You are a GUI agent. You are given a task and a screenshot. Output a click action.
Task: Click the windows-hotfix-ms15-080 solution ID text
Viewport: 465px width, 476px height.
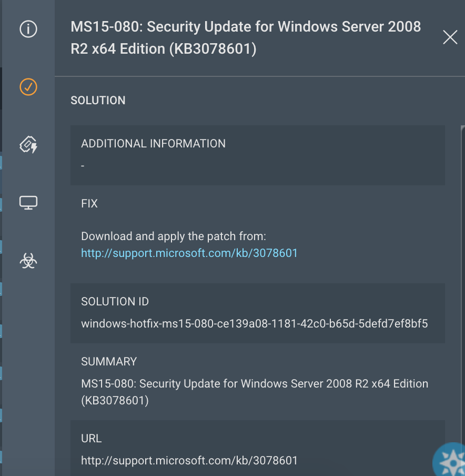(254, 324)
